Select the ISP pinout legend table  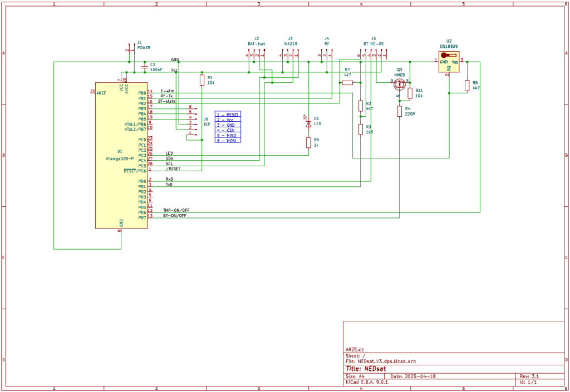point(228,127)
